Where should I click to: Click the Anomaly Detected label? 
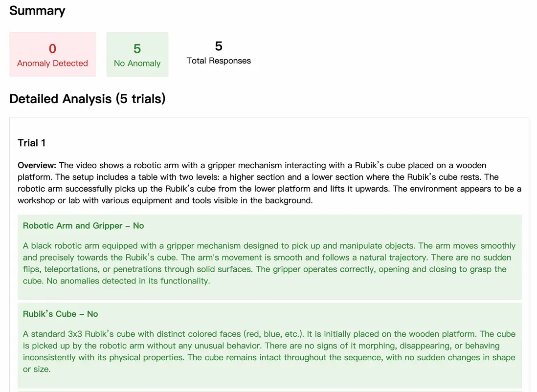(x=52, y=63)
